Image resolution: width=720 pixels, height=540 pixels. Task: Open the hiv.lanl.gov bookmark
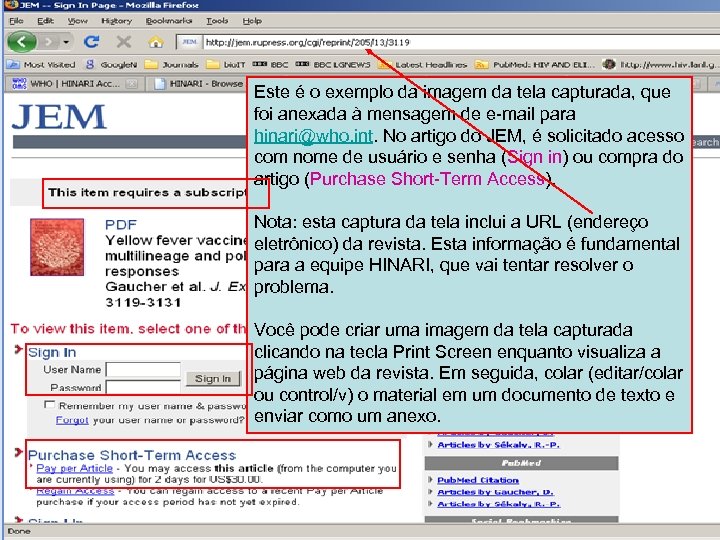click(x=659, y=65)
